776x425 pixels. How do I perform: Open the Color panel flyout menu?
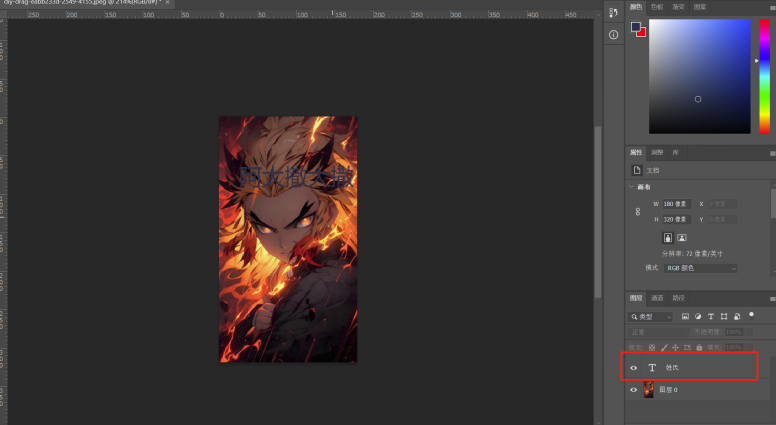772,7
